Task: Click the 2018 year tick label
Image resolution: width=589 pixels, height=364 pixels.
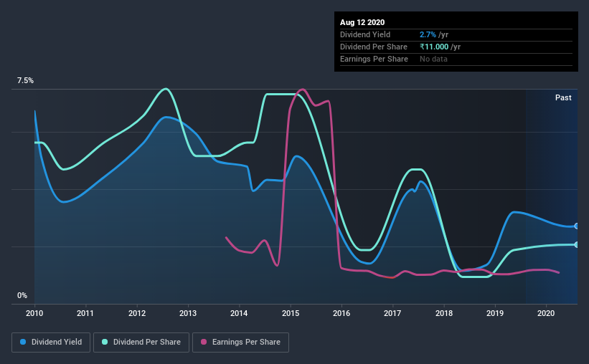Action: click(444, 313)
